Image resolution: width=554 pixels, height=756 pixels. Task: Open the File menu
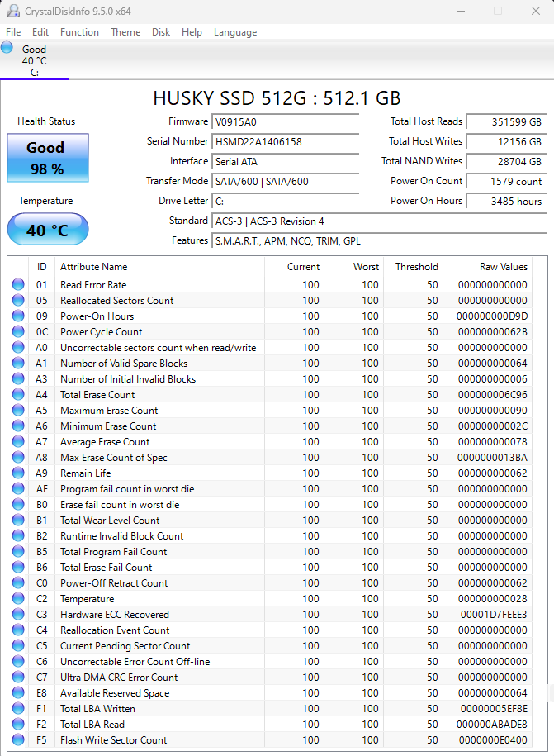point(13,32)
